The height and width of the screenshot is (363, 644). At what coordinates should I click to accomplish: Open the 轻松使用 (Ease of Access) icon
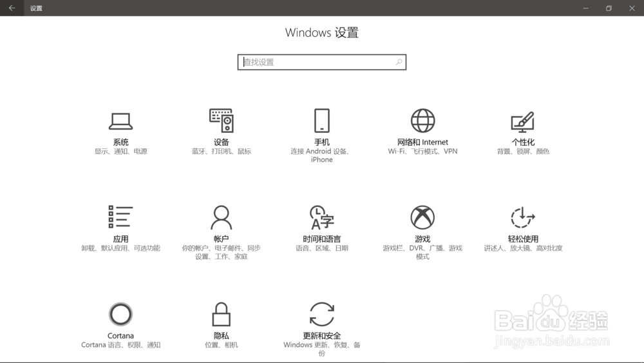pos(523,217)
